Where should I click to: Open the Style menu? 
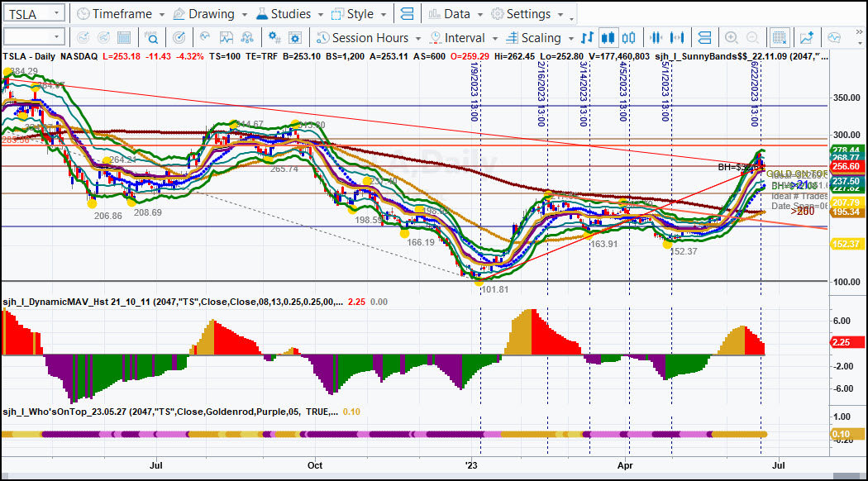coord(358,14)
